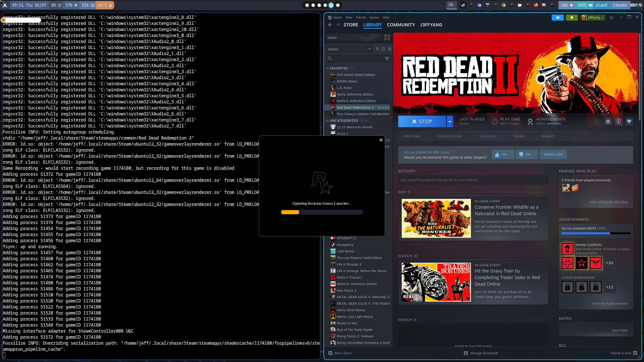Viewport: 644px width, 362px height.
Task: Open The Naturalist Bonuses event thumbnail
Action: [x=436, y=218]
